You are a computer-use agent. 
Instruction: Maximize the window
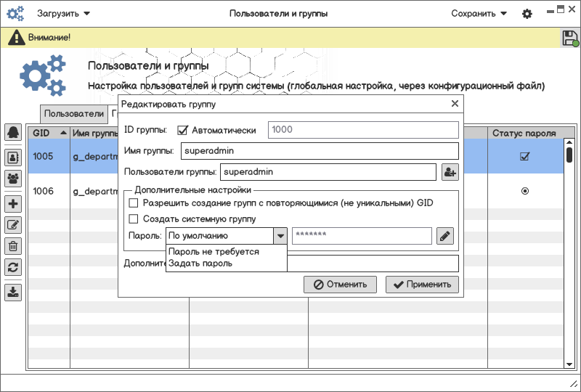pyautogui.click(x=561, y=9)
